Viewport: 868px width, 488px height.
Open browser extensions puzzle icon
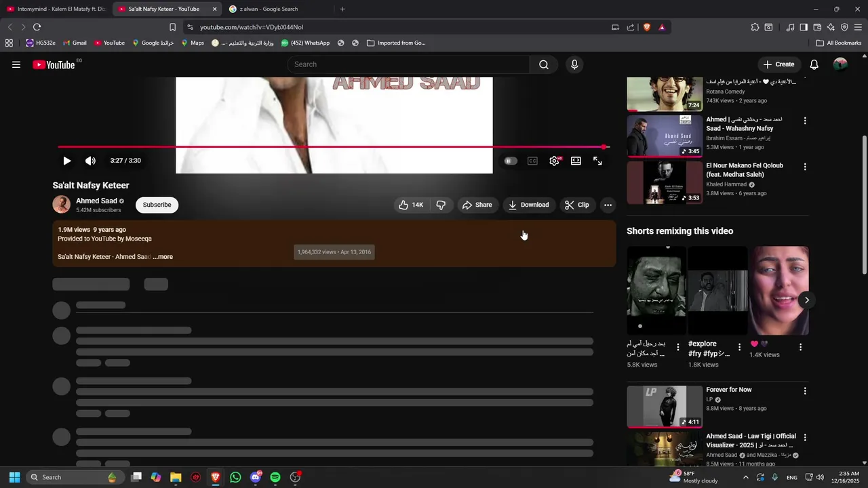[755, 27]
